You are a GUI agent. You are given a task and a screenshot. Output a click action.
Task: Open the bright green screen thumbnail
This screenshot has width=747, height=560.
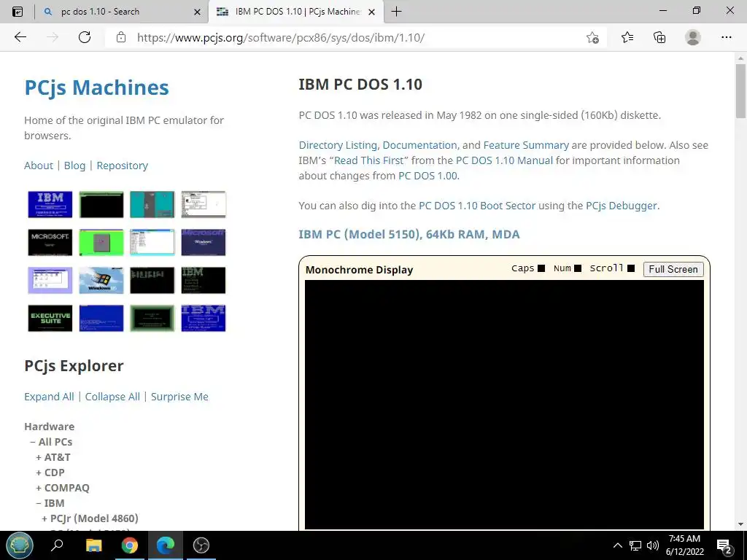(x=101, y=242)
